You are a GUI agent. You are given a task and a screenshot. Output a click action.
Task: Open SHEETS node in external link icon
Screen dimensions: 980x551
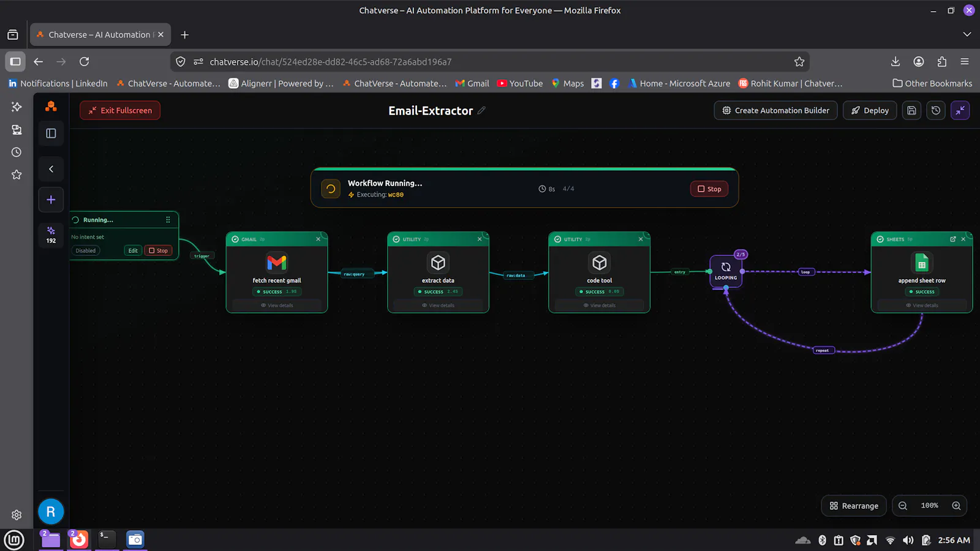tap(953, 239)
